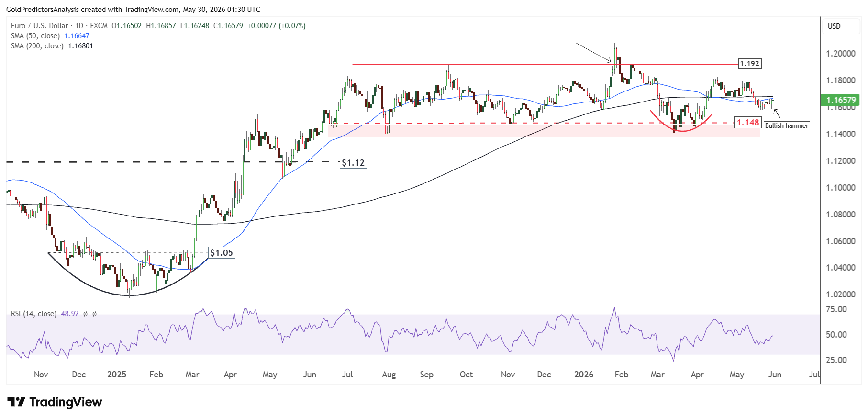This screenshot has width=868, height=420.
Task: Click the high value H1.16857
Action: click(x=161, y=26)
